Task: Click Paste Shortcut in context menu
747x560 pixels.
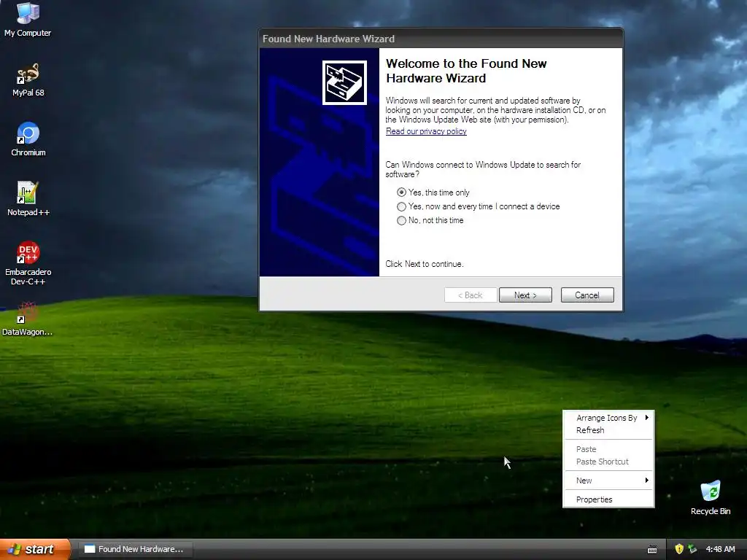Action: pos(608,462)
